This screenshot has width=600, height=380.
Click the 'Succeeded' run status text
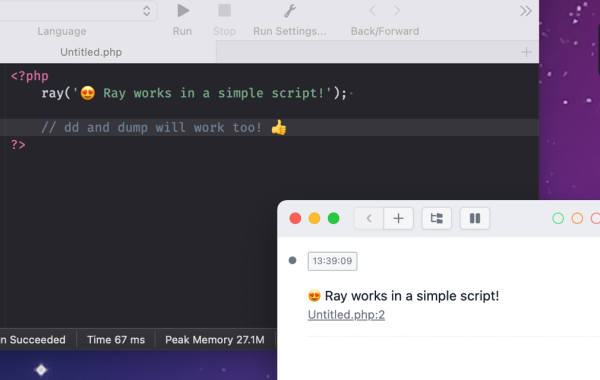pyautogui.click(x=38, y=340)
